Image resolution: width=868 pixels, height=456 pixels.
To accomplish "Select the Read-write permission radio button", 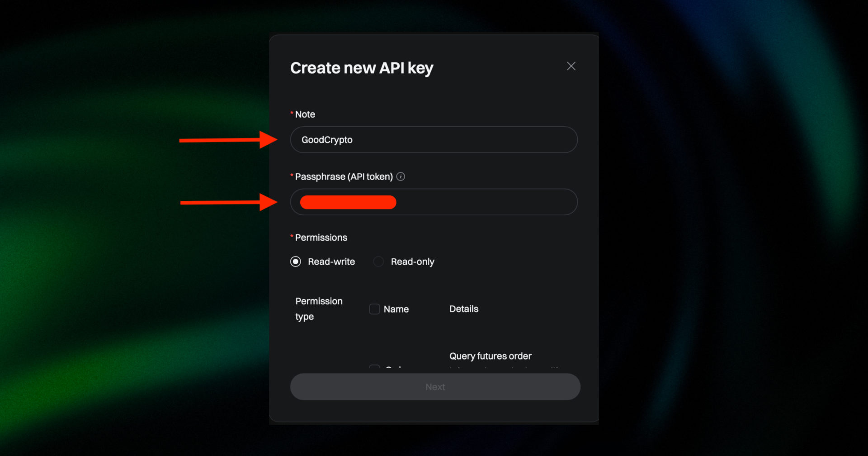I will coord(295,261).
